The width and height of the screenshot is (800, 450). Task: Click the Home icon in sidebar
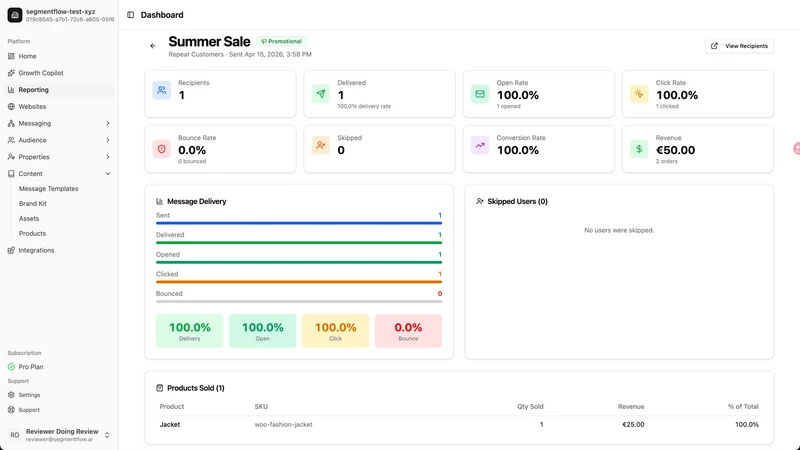[11, 56]
